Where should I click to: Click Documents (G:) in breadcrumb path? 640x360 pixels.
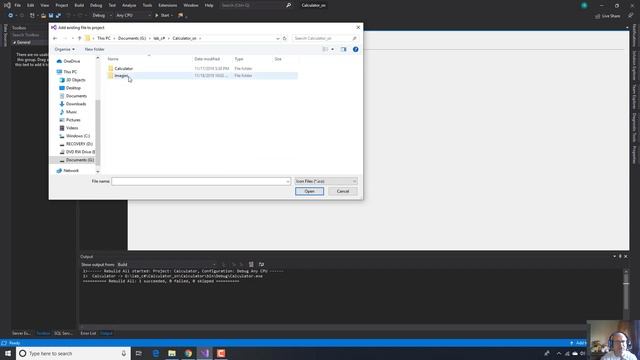point(132,38)
